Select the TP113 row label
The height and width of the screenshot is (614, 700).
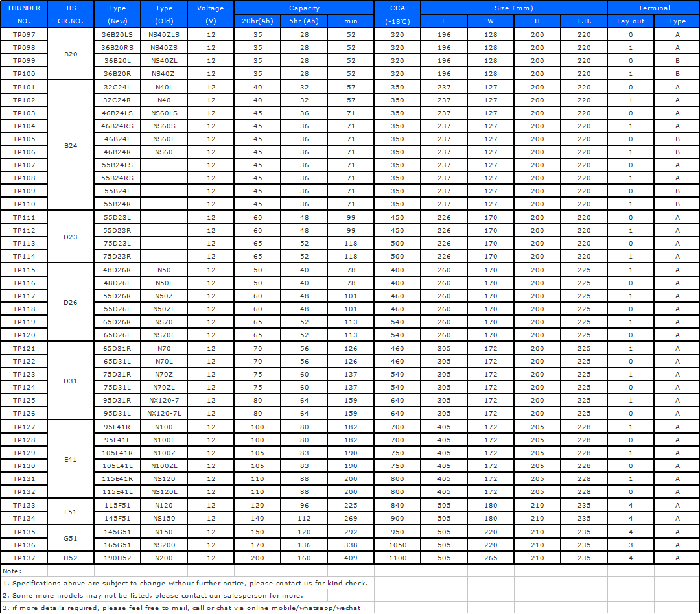tap(24, 244)
